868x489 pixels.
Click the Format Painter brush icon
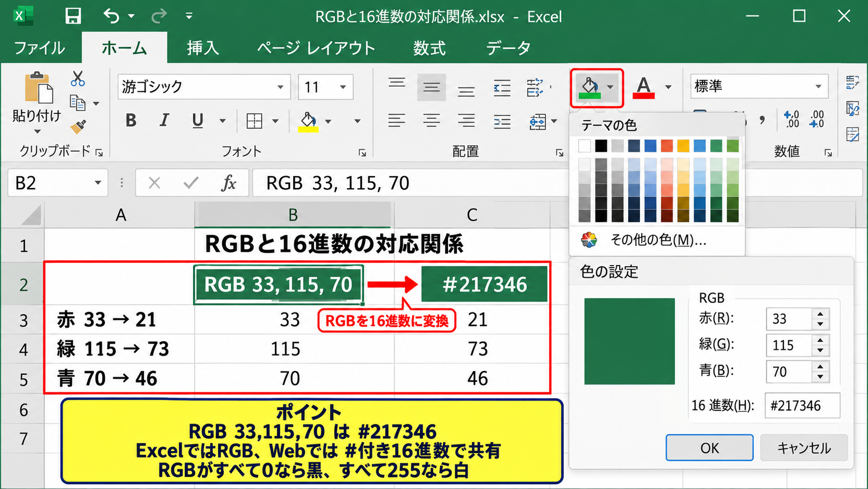click(78, 126)
